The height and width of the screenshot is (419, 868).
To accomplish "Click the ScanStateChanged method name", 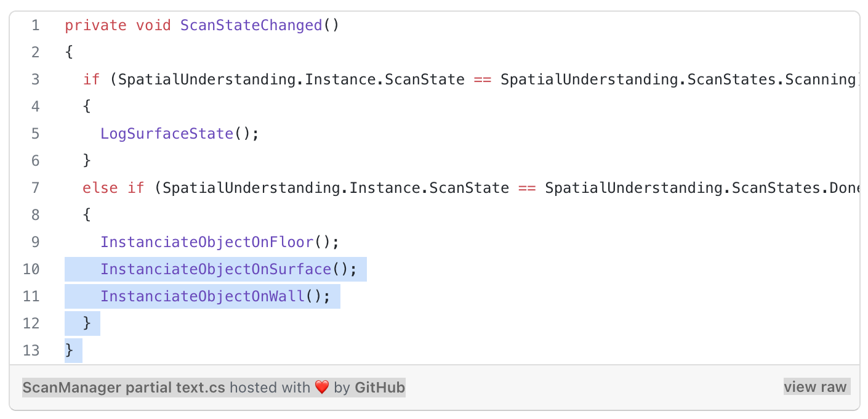I will point(251,25).
